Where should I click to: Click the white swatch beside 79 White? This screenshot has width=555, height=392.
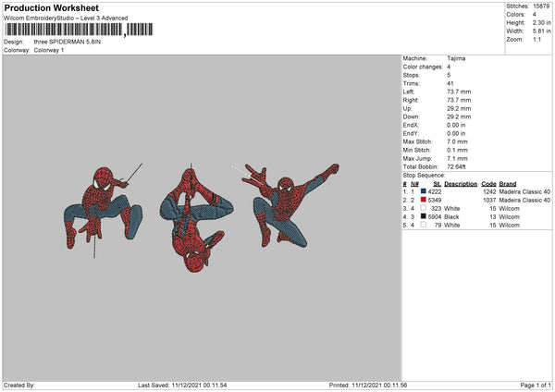[424, 225]
